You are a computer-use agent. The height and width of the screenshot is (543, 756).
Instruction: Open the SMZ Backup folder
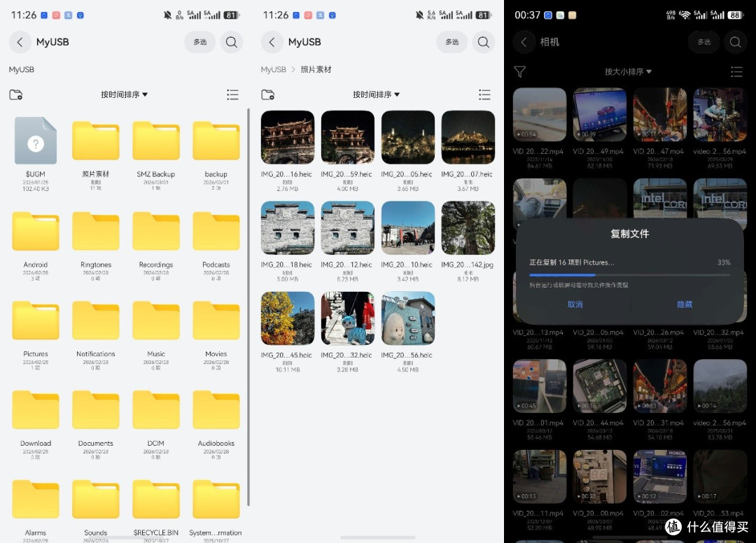coord(156,141)
